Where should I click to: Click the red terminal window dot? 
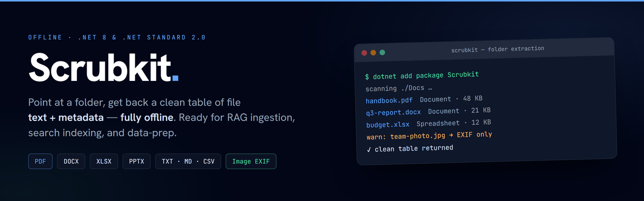364,52
